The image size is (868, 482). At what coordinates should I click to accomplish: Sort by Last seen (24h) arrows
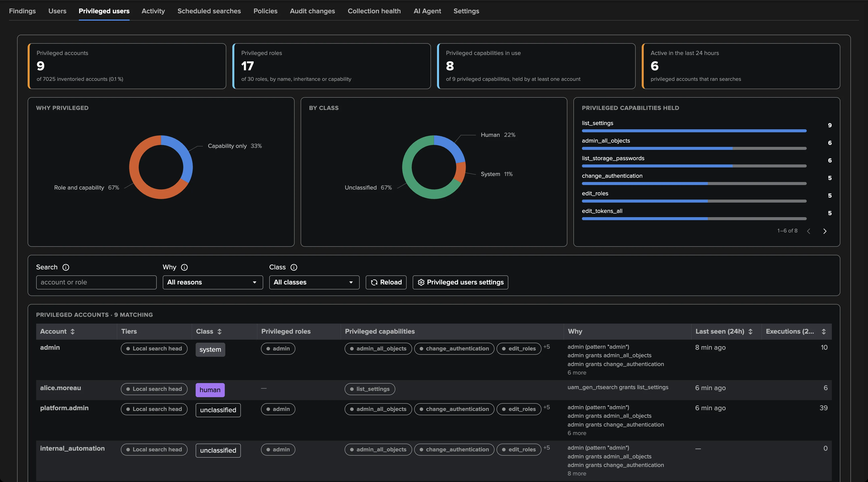(x=750, y=331)
